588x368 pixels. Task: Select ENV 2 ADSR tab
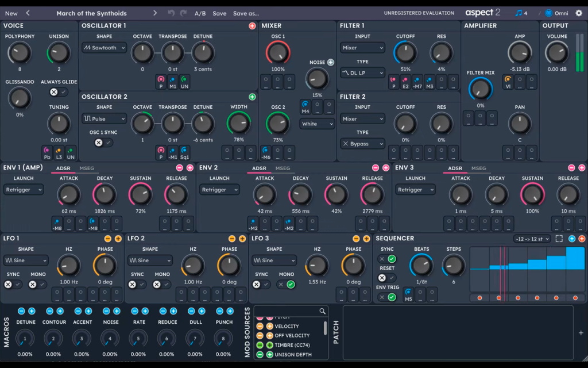[259, 168]
